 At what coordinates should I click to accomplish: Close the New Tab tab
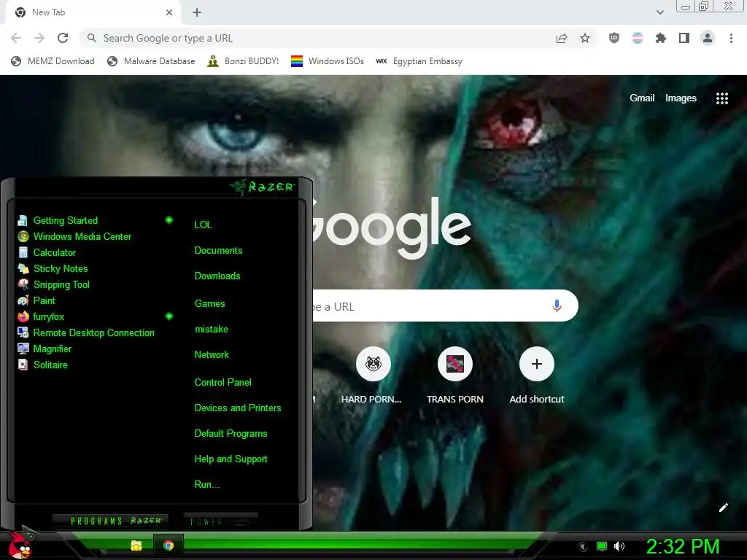(169, 12)
